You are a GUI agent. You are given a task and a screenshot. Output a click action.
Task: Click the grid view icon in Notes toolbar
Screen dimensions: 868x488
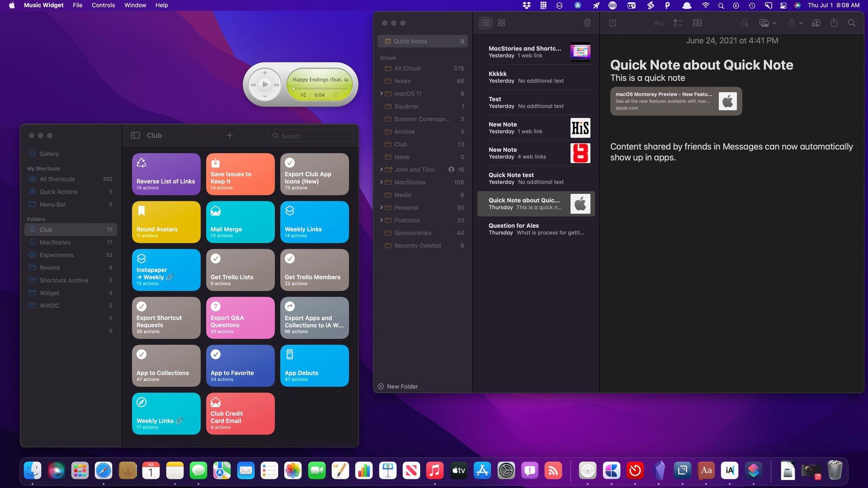coord(501,22)
